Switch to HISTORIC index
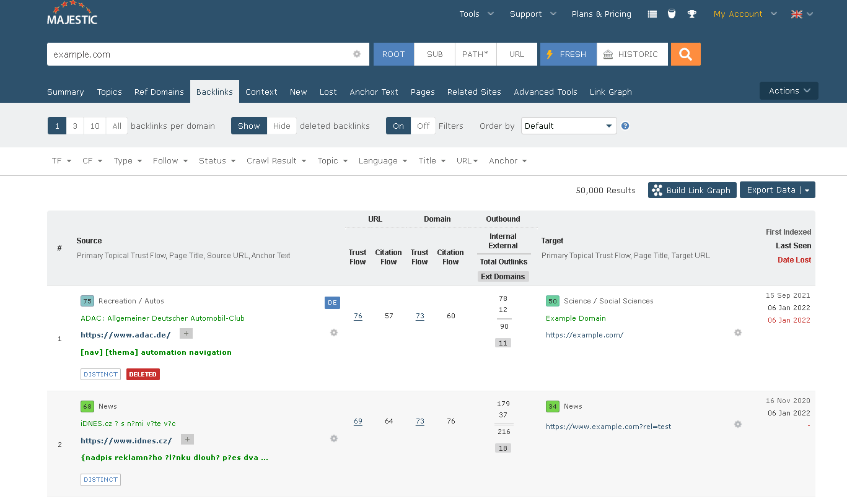The image size is (847, 504). [x=633, y=54]
